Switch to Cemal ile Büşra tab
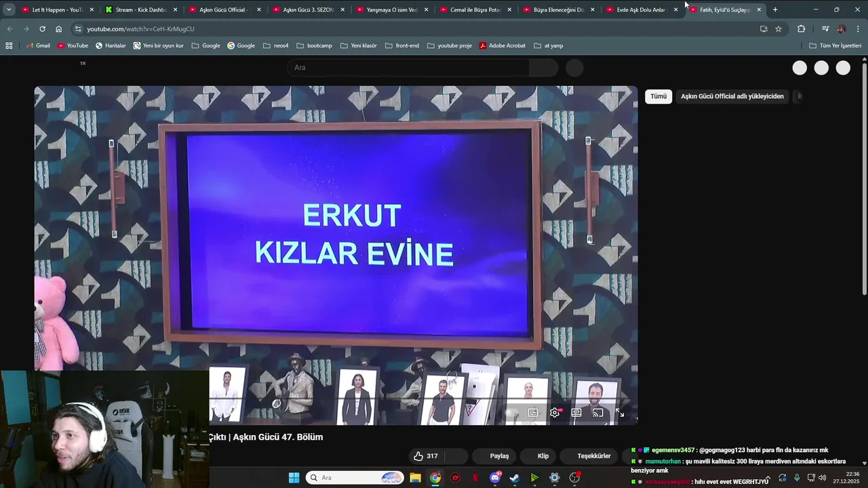This screenshot has width=868, height=488. pos(475,9)
